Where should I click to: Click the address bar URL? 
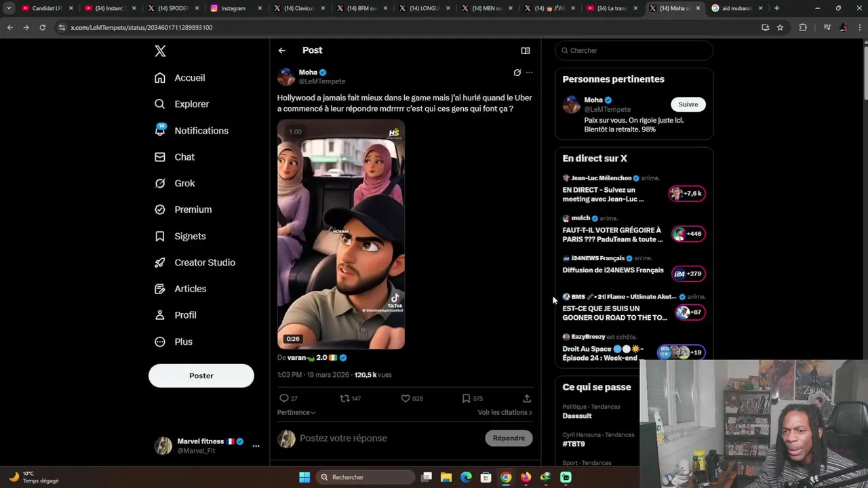[142, 28]
